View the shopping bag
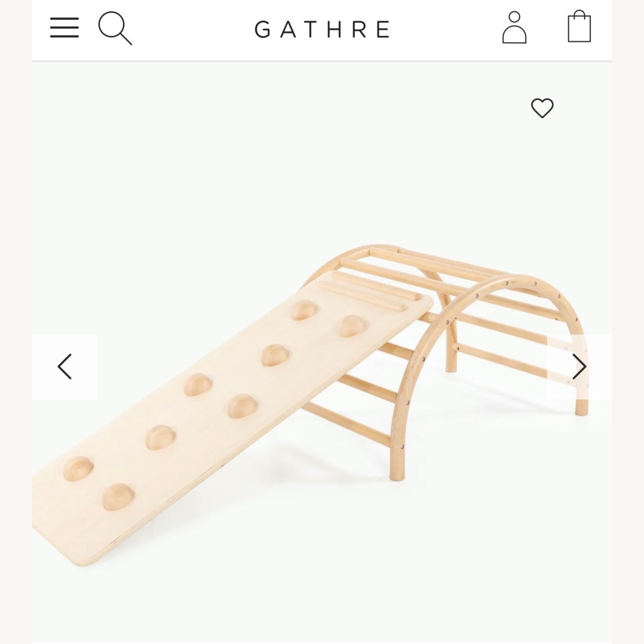 [x=579, y=27]
